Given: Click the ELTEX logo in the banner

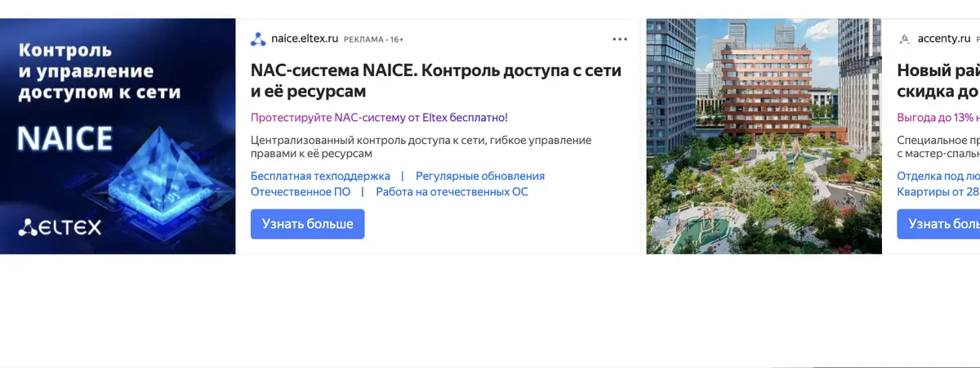Looking at the screenshot, I should click(60, 227).
